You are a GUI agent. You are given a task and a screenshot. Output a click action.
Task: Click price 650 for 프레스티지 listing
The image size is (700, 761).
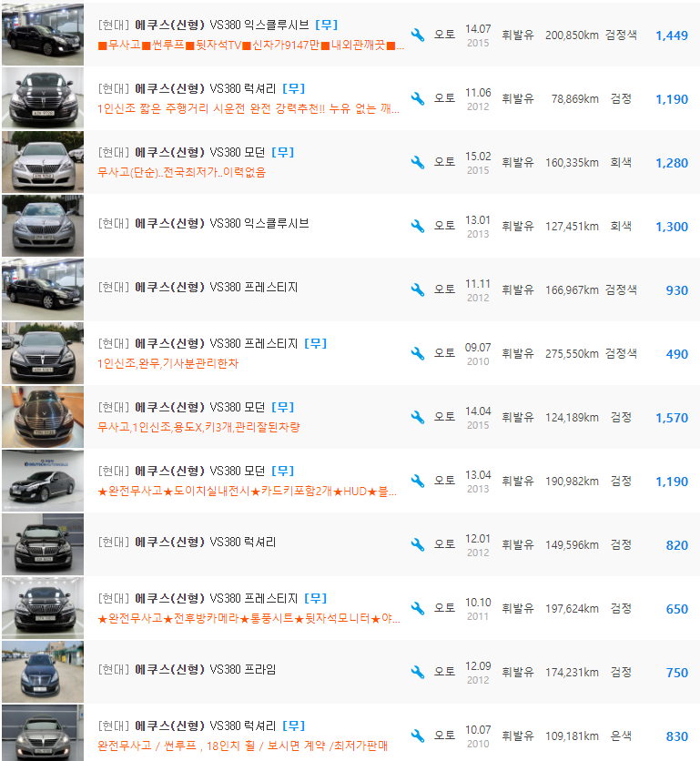coord(677,609)
